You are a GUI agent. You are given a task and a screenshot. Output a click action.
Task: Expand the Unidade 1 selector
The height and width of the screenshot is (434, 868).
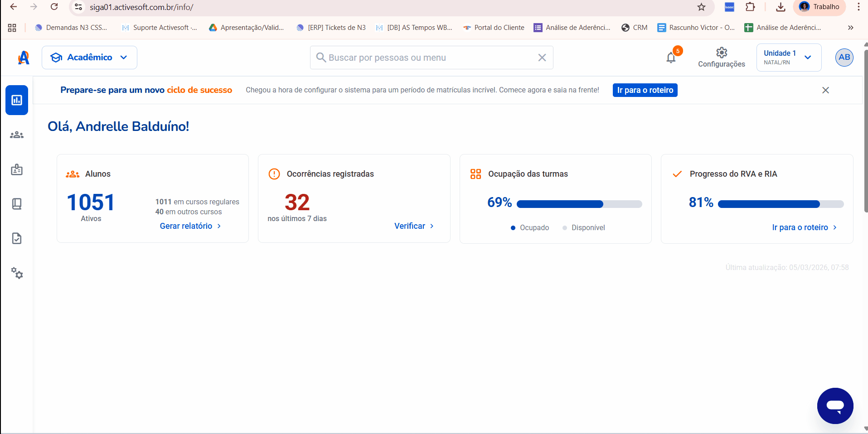pos(789,58)
